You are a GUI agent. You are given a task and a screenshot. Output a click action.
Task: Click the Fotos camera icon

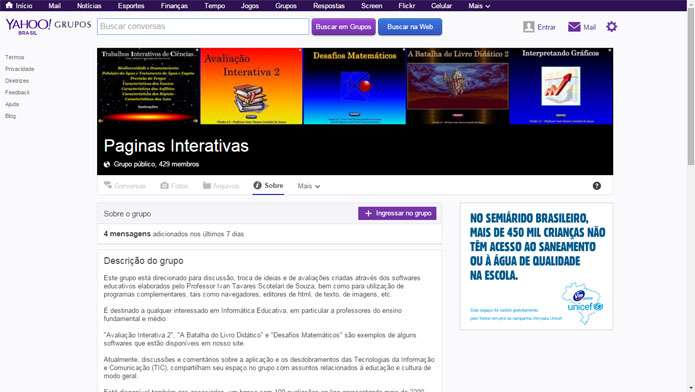164,185
